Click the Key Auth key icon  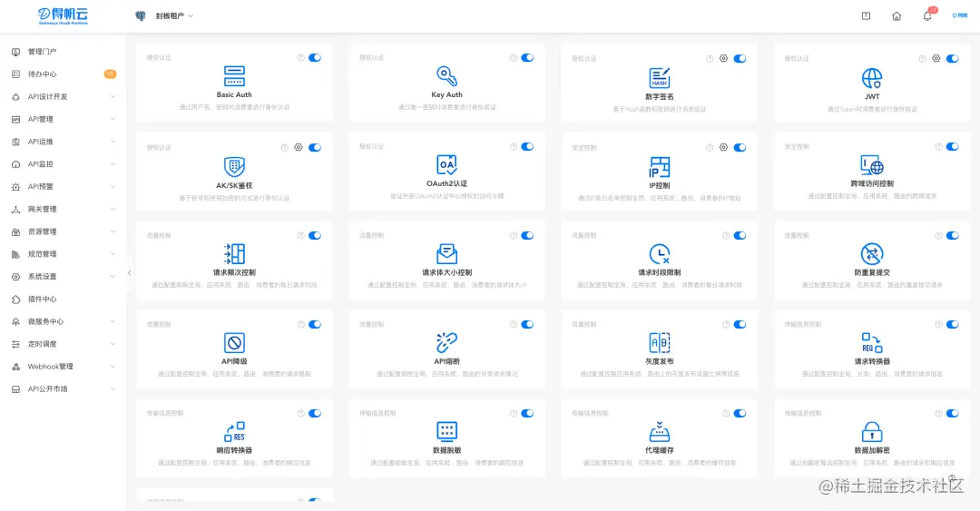pos(446,76)
